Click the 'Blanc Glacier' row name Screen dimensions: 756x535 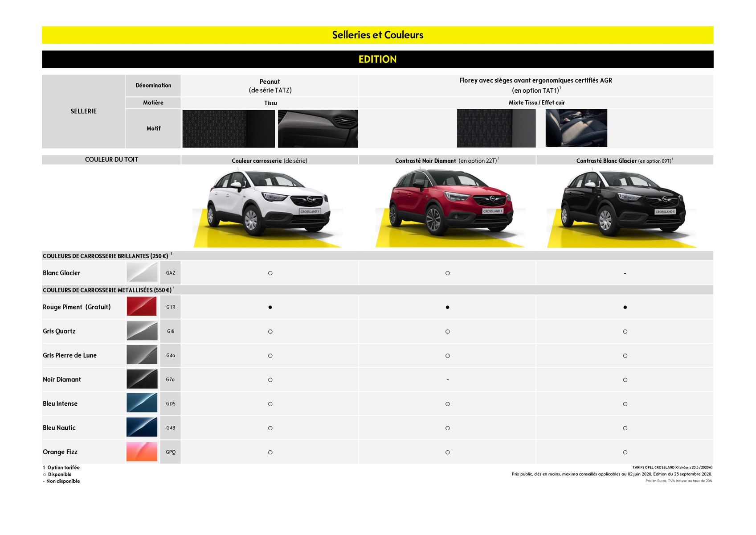coord(61,273)
